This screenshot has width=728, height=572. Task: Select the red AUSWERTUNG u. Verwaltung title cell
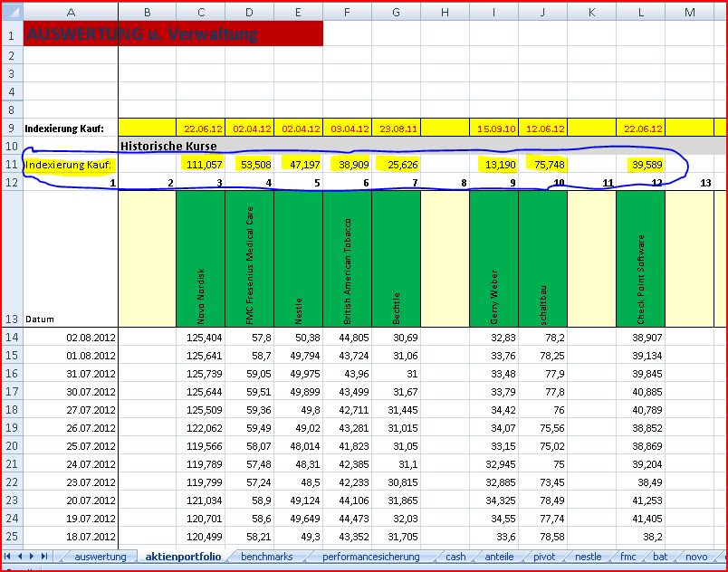173,34
